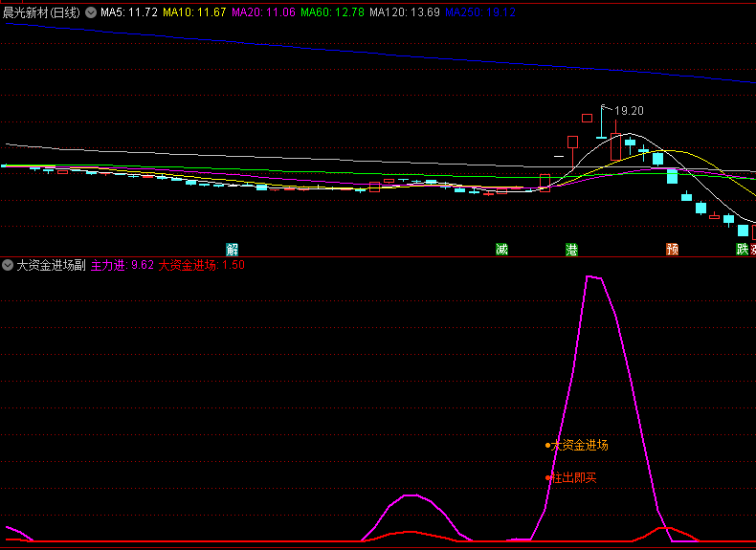Click the orange 大资金进场 signal marker
The width and height of the screenshot is (756, 550).
(577, 445)
